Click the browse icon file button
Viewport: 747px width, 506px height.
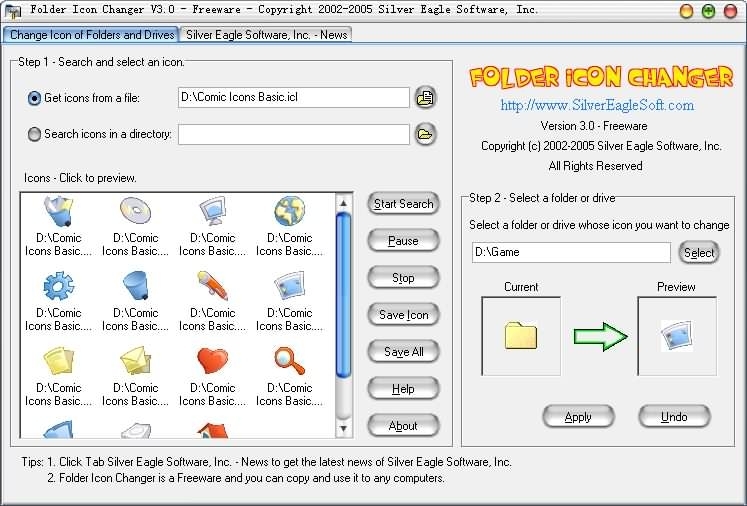[x=425, y=98]
